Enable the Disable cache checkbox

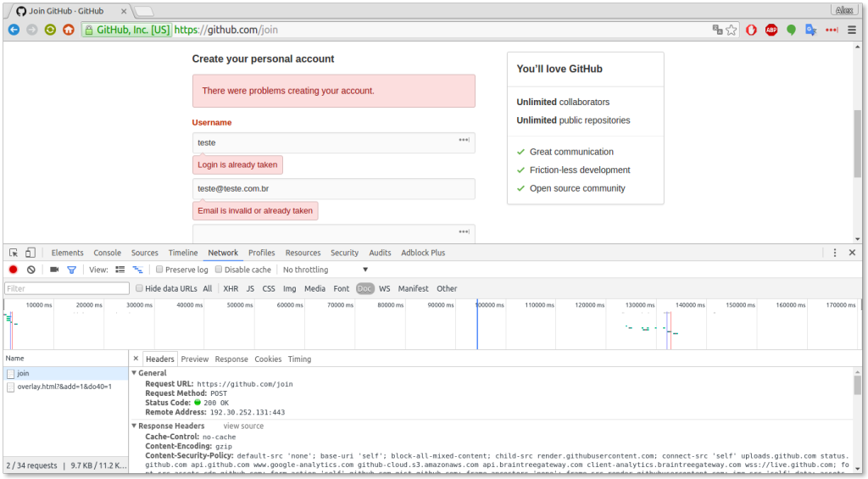point(219,269)
